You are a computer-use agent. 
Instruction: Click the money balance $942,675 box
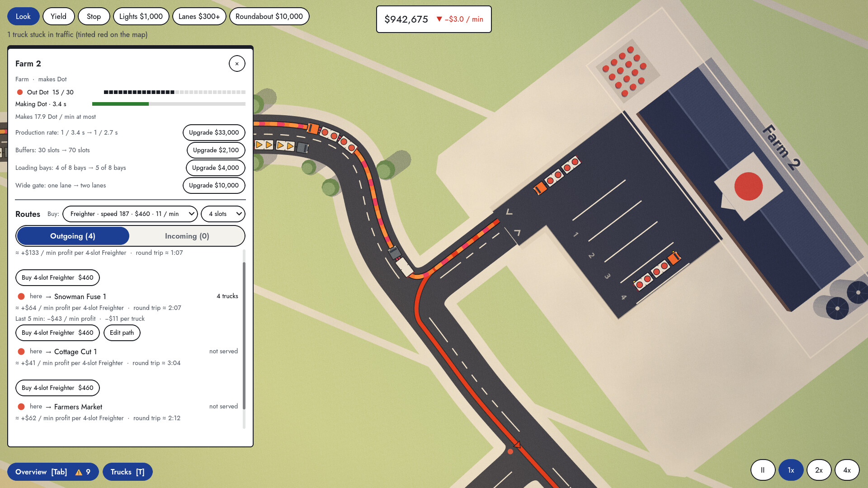[x=434, y=19]
